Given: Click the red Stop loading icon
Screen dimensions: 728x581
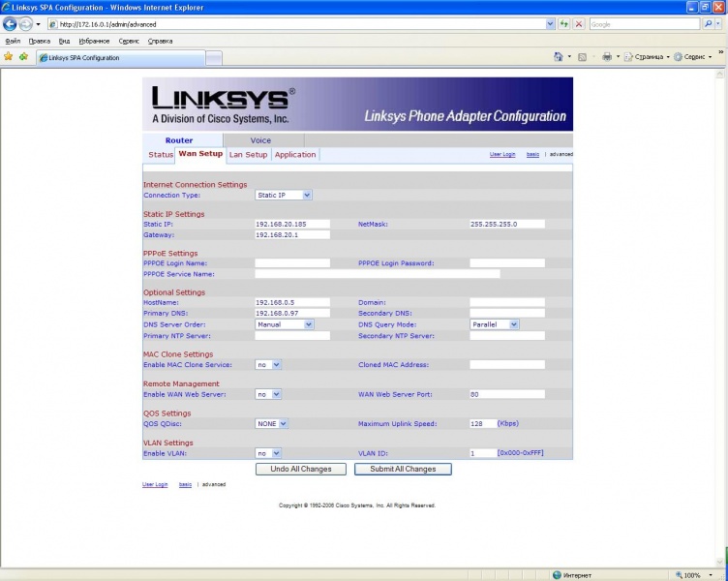Looking at the screenshot, I should tap(579, 23).
